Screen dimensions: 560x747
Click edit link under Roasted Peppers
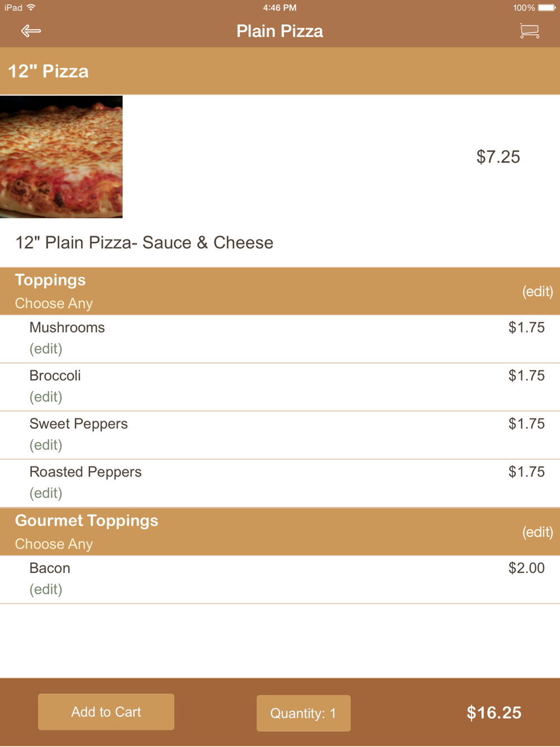pyautogui.click(x=46, y=493)
